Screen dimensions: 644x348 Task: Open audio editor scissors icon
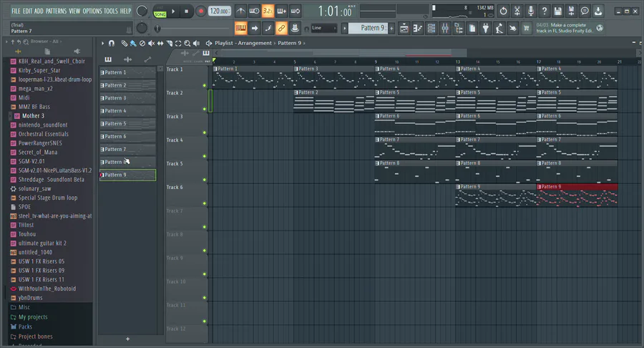pyautogui.click(x=517, y=11)
